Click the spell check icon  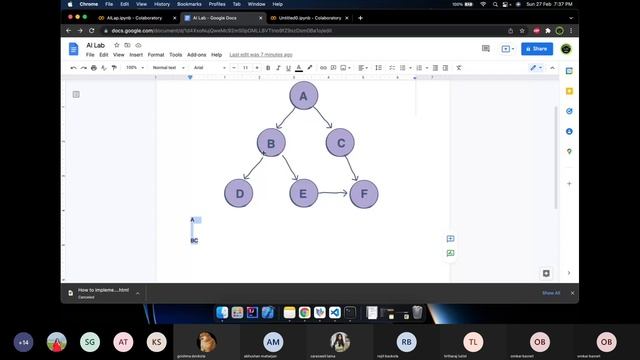pos(104,68)
